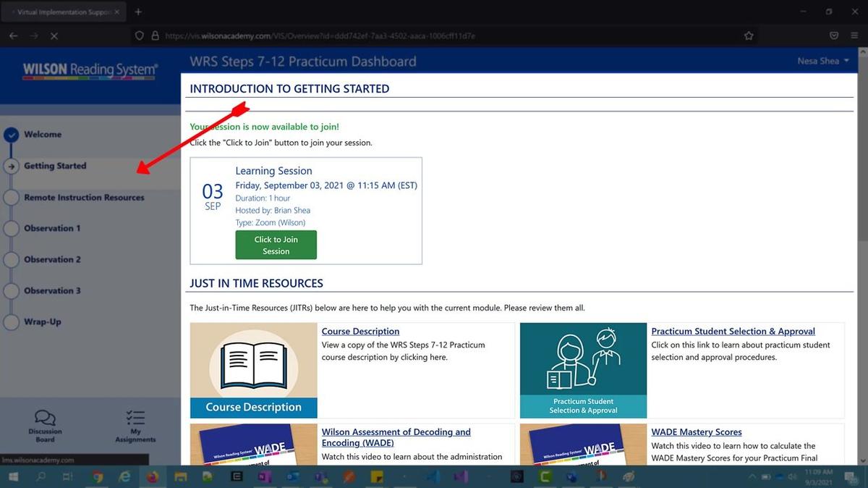Click the Wilson Reading System logo
Screen dimensions: 868x488
(90, 70)
